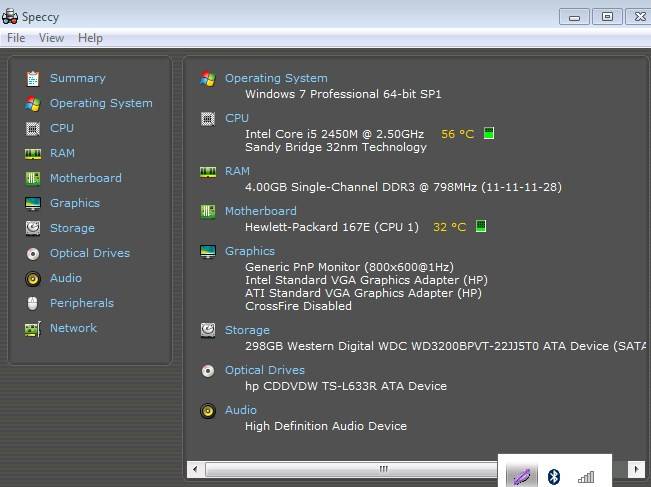Image resolution: width=651 pixels, height=487 pixels.
Task: Click the Network card icon in sidebar
Action: [x=33, y=329]
